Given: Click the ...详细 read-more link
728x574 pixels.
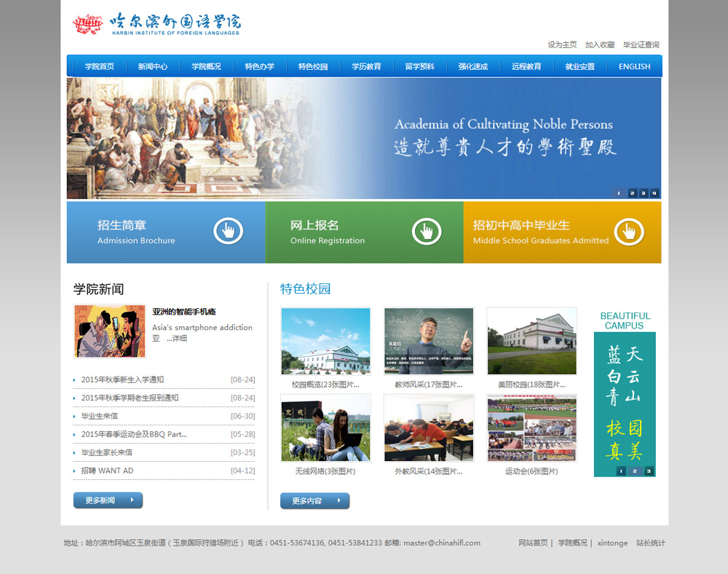Looking at the screenshot, I should 177,338.
